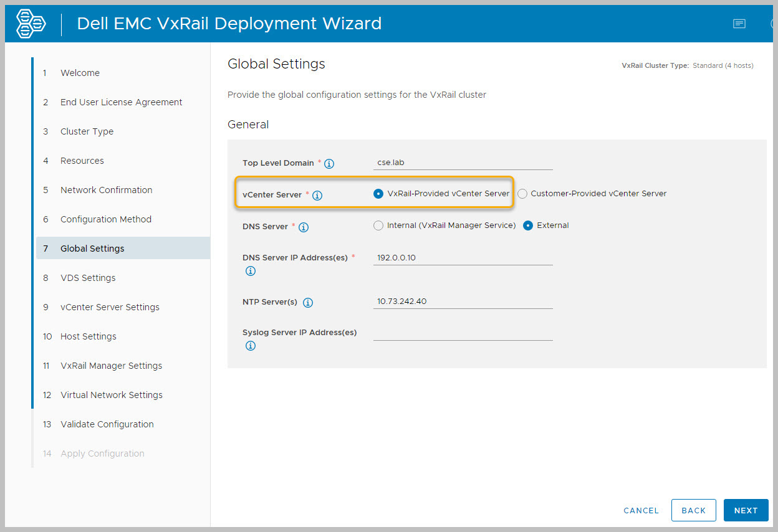Show info tooltip for DNS Server
778x532 pixels.
[x=304, y=227]
